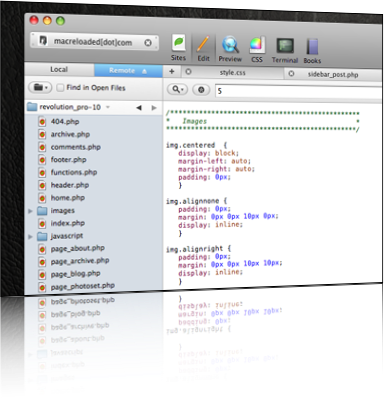Close the sidebar_post.php tab
The image size is (384, 400).
[x=291, y=73]
